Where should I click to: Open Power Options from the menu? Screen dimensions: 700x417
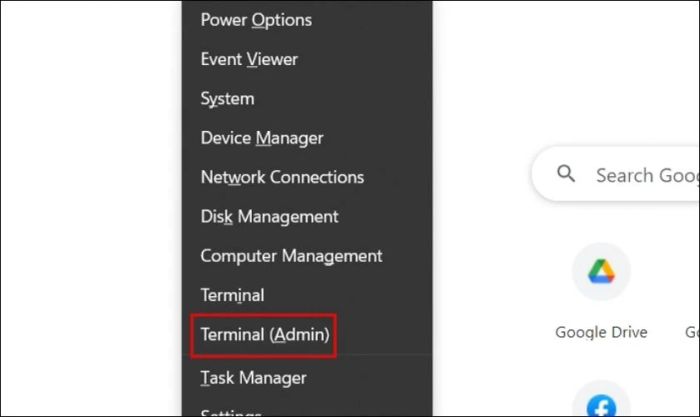click(256, 20)
